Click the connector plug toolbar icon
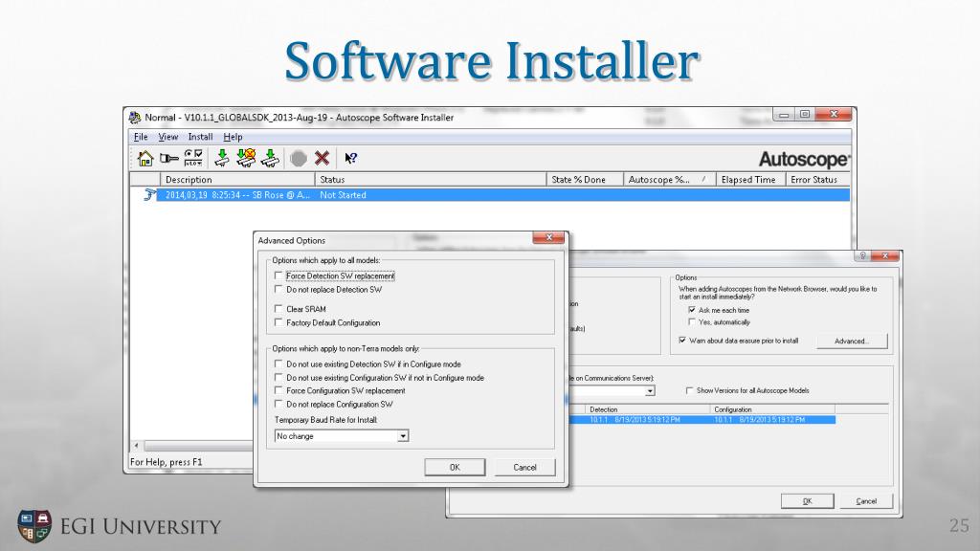Screen dimensions: 980x551 [168, 159]
